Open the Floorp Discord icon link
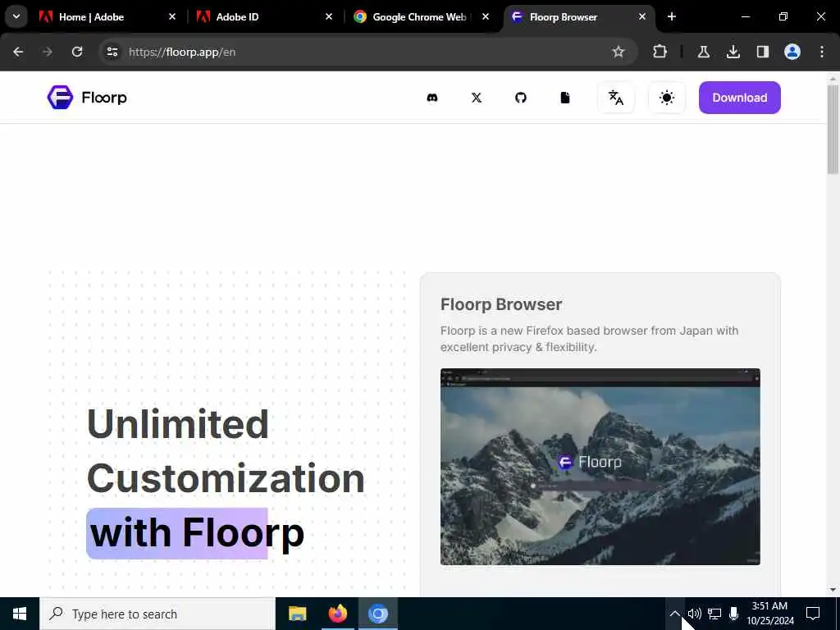 tap(431, 98)
